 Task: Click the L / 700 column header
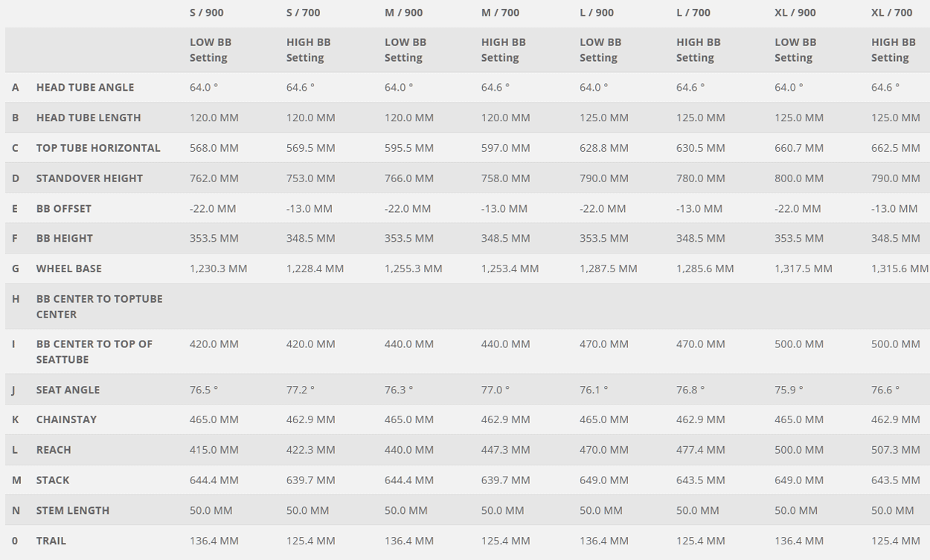[693, 13]
